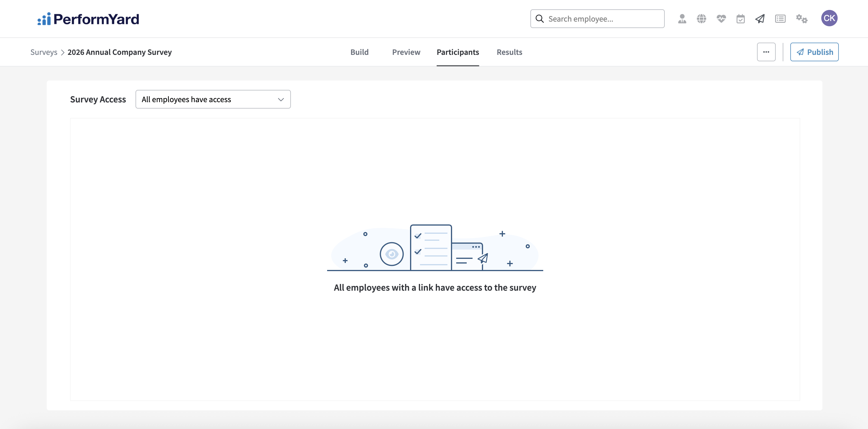The image size is (868, 429).
Task: Open the double gears settings icon
Action: (801, 19)
